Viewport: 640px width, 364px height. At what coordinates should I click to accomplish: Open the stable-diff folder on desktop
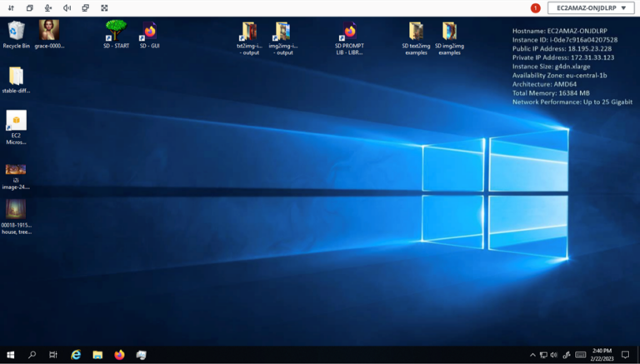click(x=16, y=77)
